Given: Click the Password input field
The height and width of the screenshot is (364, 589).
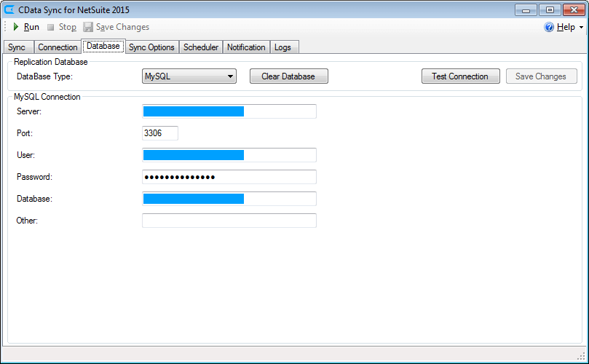Looking at the screenshot, I should click(229, 177).
